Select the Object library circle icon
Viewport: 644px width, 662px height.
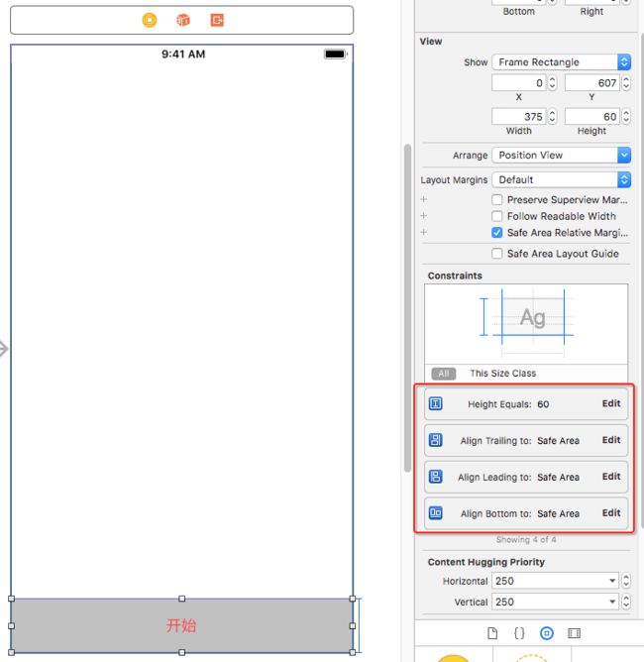547,633
